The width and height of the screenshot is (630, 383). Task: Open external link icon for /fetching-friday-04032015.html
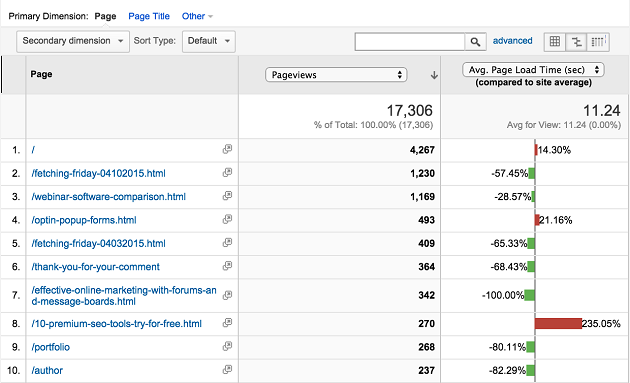(227, 242)
